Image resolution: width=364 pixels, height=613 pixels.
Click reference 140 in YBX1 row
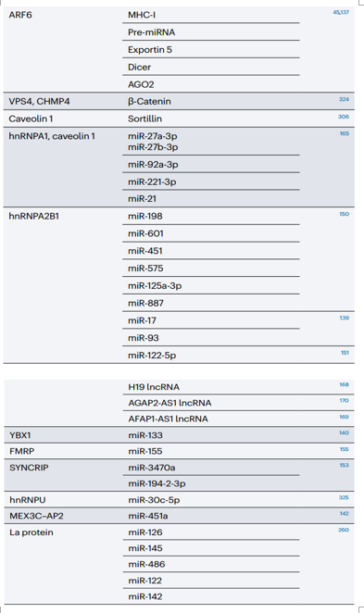coord(344,432)
